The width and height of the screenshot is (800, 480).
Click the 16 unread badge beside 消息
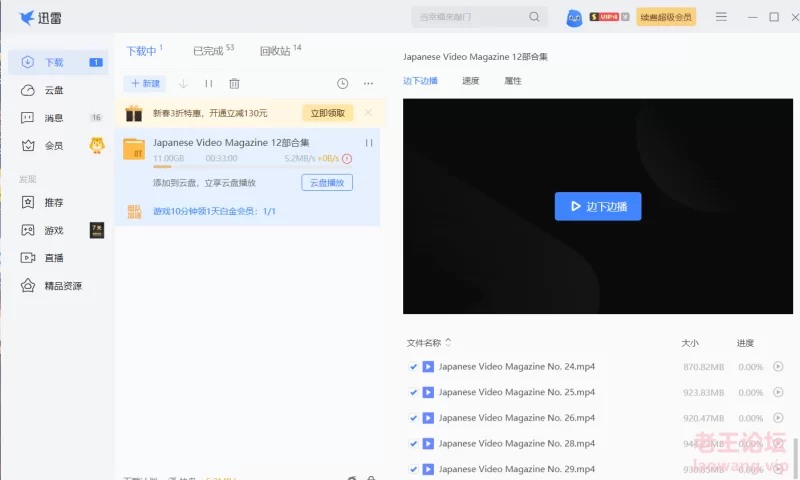click(96, 118)
